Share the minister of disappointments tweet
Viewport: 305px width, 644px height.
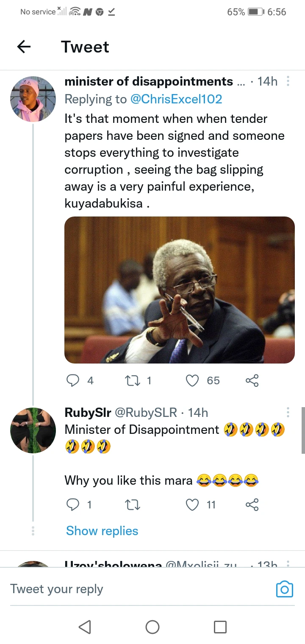pyautogui.click(x=252, y=380)
